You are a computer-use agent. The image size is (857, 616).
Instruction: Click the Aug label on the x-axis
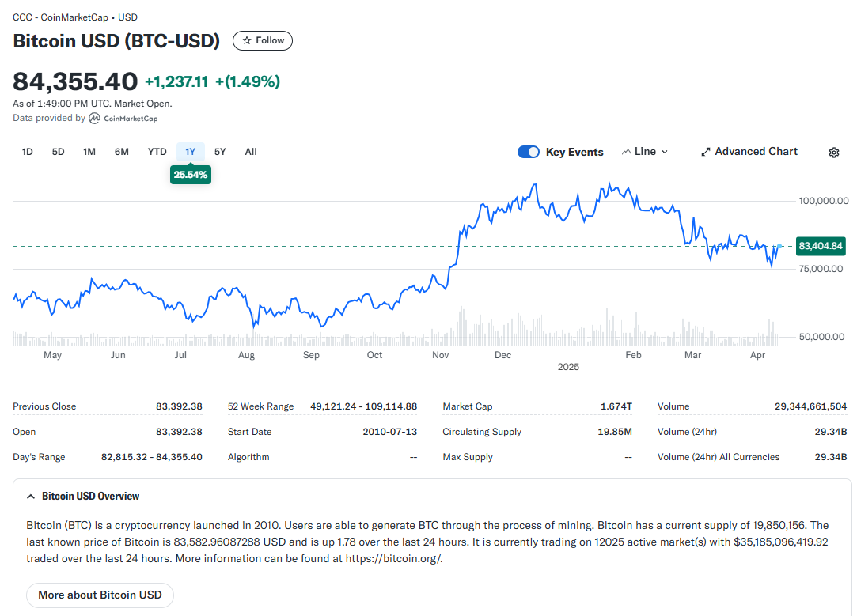click(247, 355)
